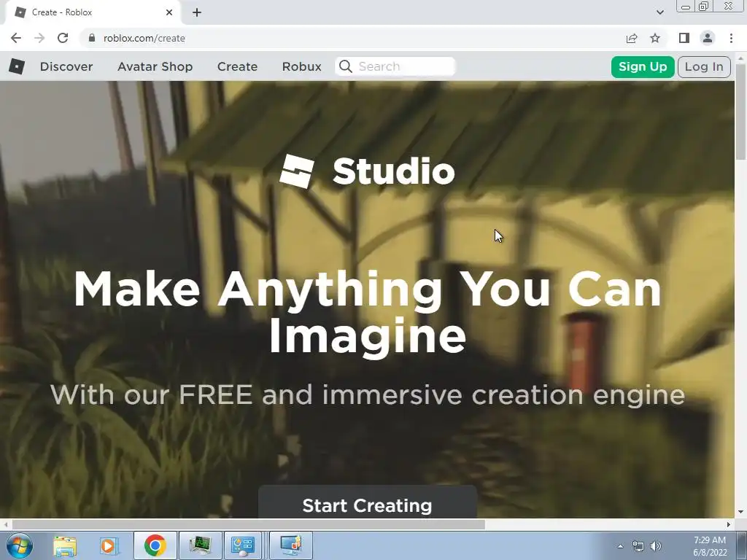The height and width of the screenshot is (560, 747).
Task: Click the scroll left arrow
Action: 6,525
